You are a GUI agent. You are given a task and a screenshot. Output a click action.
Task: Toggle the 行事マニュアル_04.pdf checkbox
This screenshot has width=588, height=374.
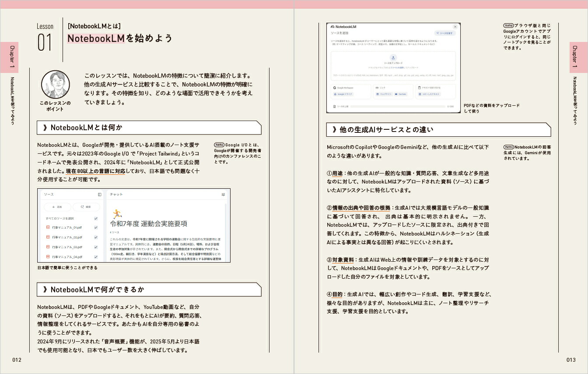(x=96, y=256)
